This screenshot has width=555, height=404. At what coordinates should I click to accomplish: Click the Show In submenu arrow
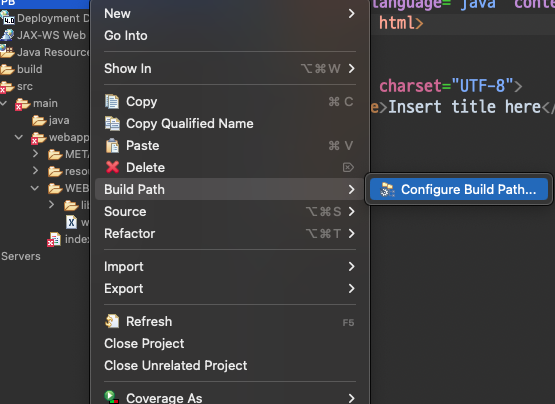(x=351, y=68)
